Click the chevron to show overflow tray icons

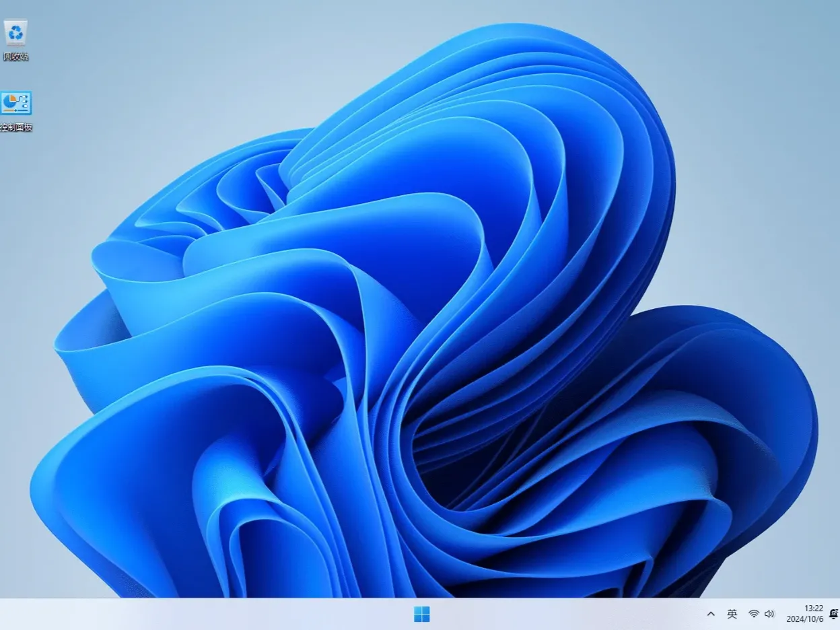[711, 614]
